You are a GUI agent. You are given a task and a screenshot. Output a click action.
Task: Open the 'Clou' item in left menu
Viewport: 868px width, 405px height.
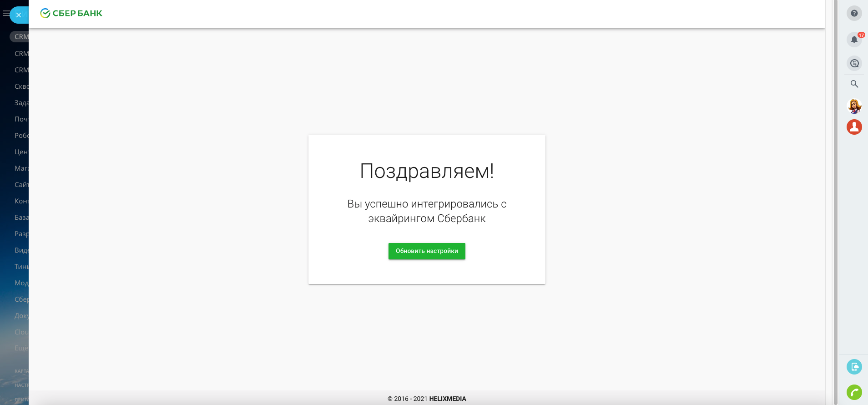(21, 332)
